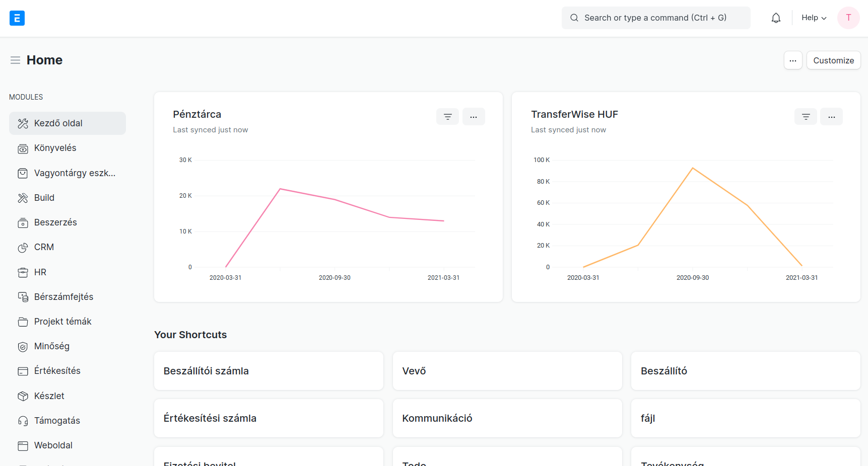Open the Kommunikáció shortcut card
The image size is (868, 466).
(507, 418)
